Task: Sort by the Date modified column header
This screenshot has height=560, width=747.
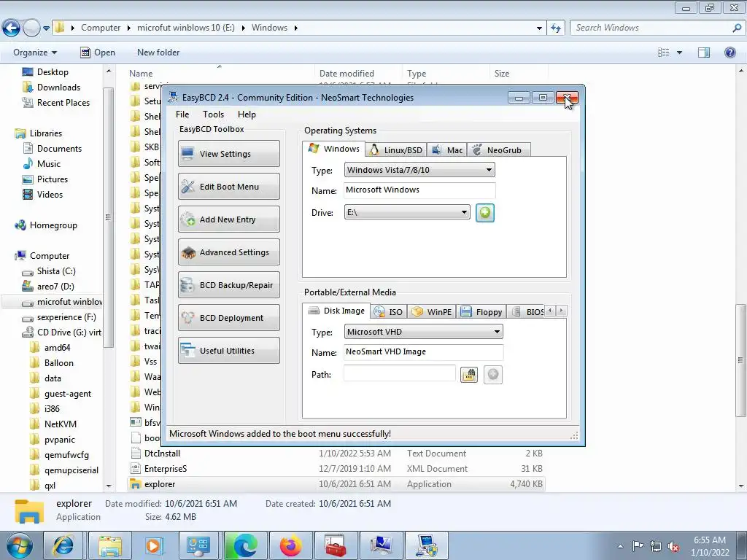Action: click(347, 74)
